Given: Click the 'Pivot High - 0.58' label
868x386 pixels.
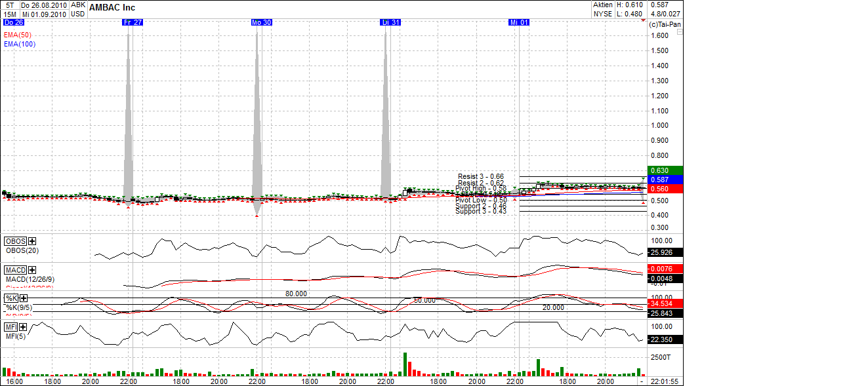Looking at the screenshot, I should 481,188.
